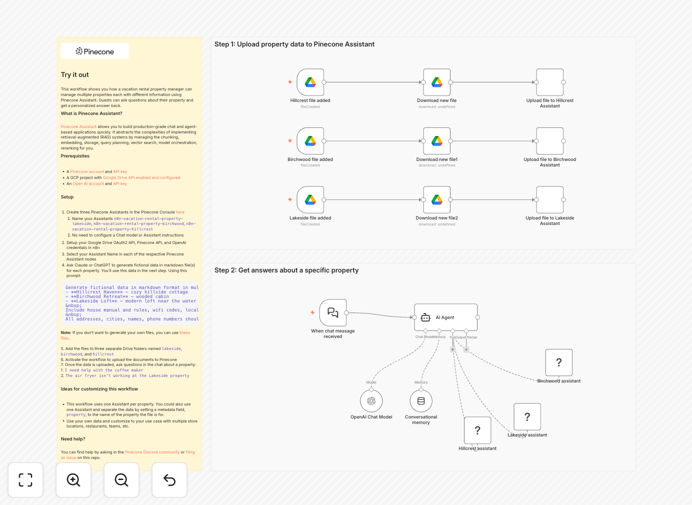The width and height of the screenshot is (692, 505).
Task: Click the Pinecone logo in the sticky note
Action: [94, 51]
